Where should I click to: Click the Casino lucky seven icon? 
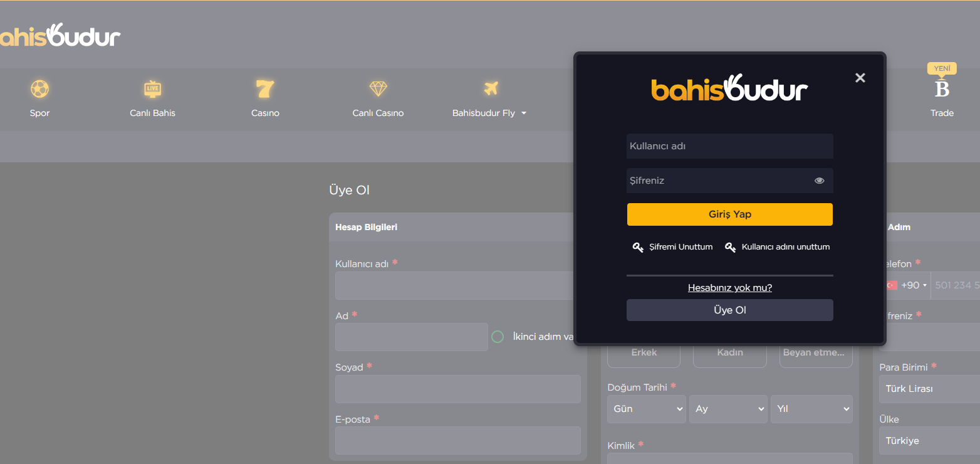pos(265,89)
